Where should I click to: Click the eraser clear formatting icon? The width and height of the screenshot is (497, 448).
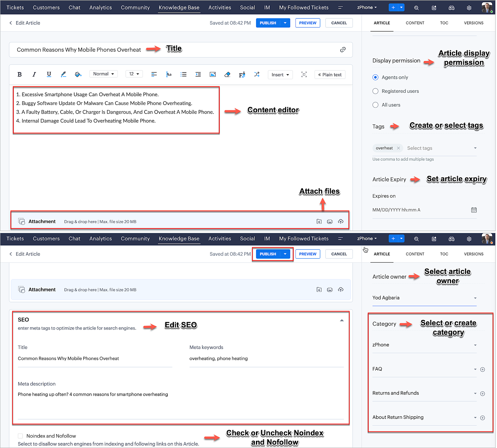point(227,74)
